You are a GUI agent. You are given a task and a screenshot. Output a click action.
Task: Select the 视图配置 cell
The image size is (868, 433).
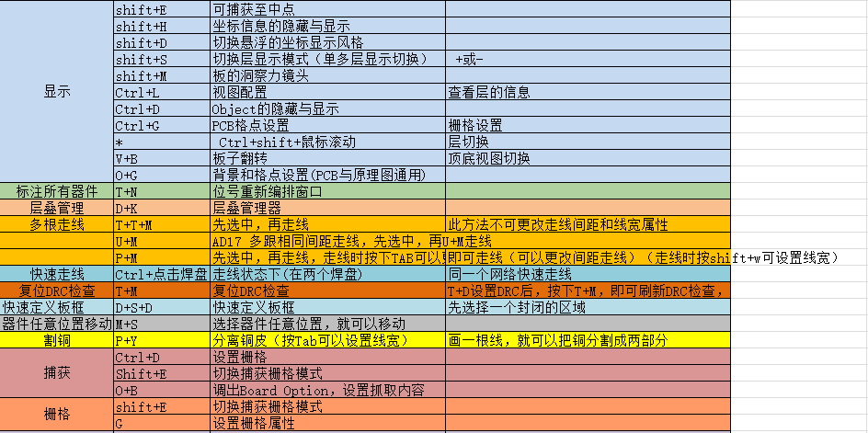click(327, 92)
